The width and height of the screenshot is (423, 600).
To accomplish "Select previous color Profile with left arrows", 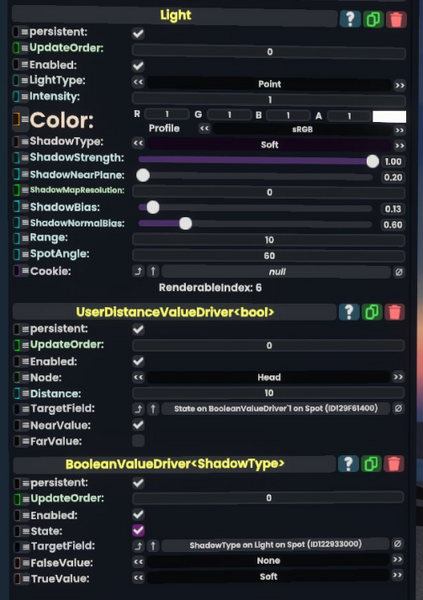I will (x=204, y=129).
